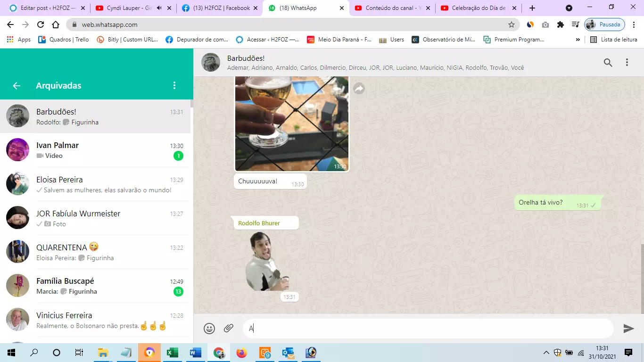
Task: Forward the beer glass photo
Action: click(x=359, y=89)
